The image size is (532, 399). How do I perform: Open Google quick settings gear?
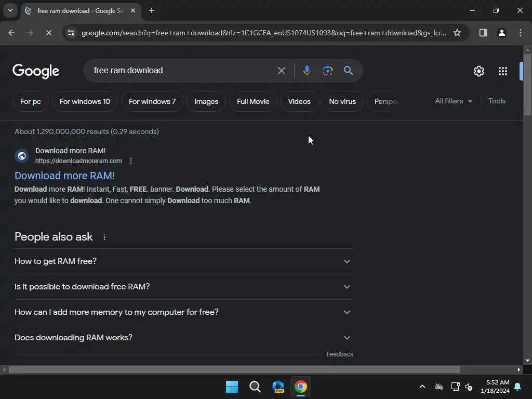coord(478,71)
